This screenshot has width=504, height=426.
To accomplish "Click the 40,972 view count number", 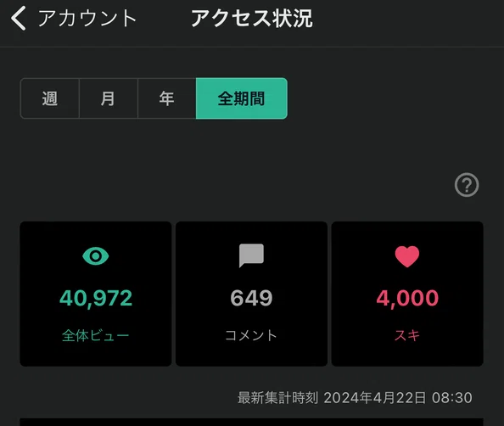I will click(x=96, y=298).
